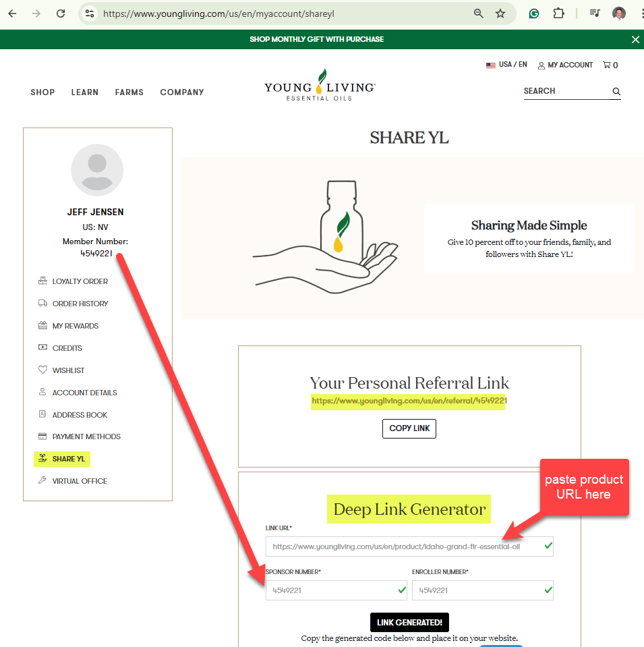
Task: Click the Link URL input field
Action: click(x=409, y=546)
